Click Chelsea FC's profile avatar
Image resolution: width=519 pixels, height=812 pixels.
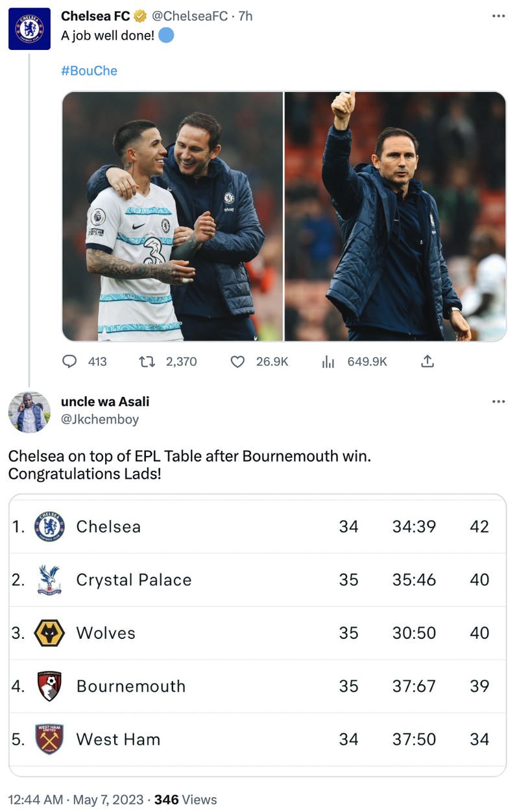click(29, 29)
